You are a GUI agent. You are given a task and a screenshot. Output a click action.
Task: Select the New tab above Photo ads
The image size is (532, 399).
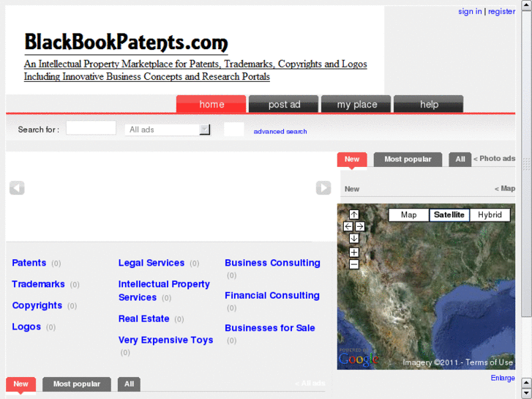click(352, 160)
